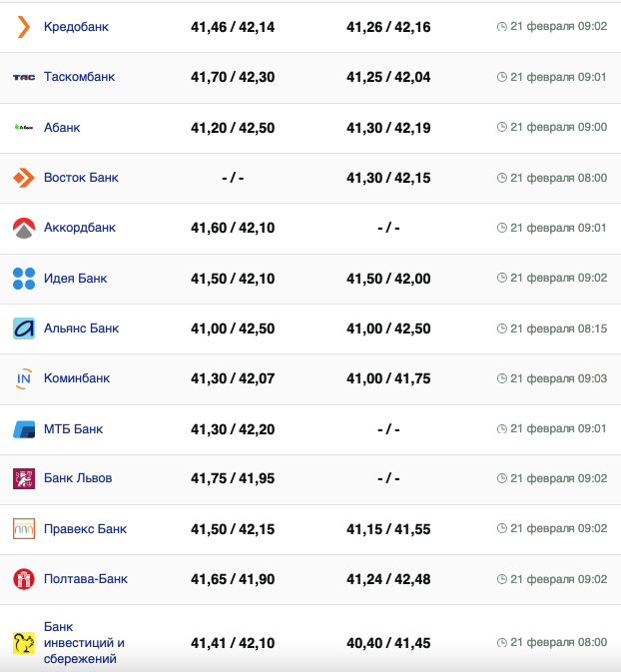Click the clock icon in Абанк row
Screen dimensions: 621x672
click(x=502, y=128)
